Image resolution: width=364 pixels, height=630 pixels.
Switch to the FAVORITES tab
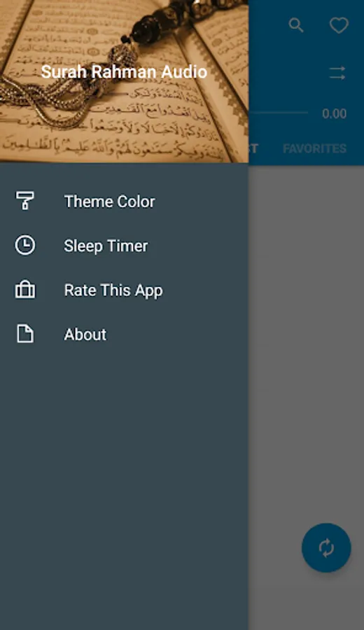(314, 148)
